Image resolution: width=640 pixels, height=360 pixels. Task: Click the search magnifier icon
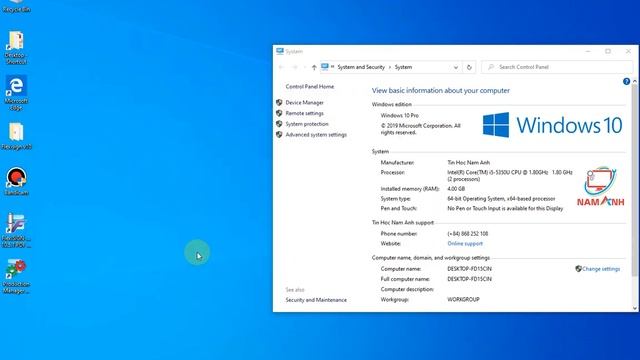point(491,67)
